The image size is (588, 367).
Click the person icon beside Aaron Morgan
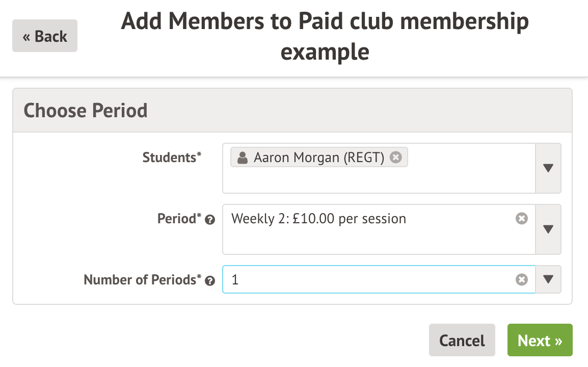(243, 158)
